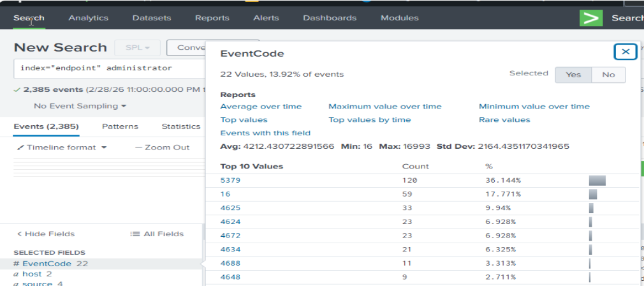Select host field in selected fields

tap(33, 274)
